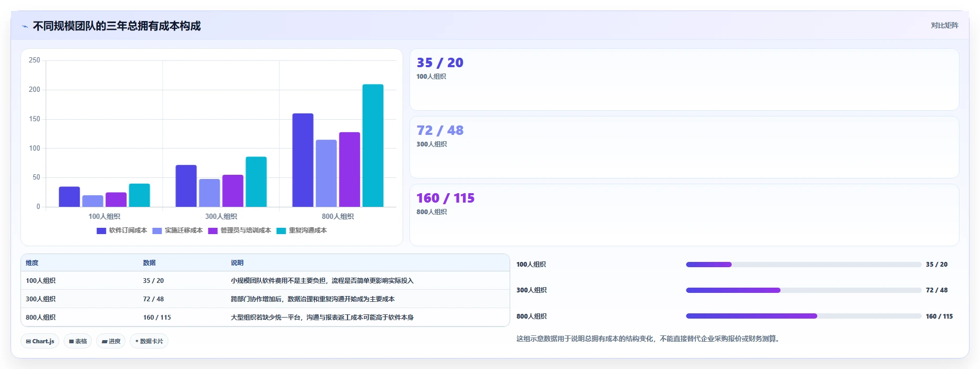Click the 250 y-axis tick label
Screen dimensions: 980x369
pyautogui.click(x=35, y=60)
